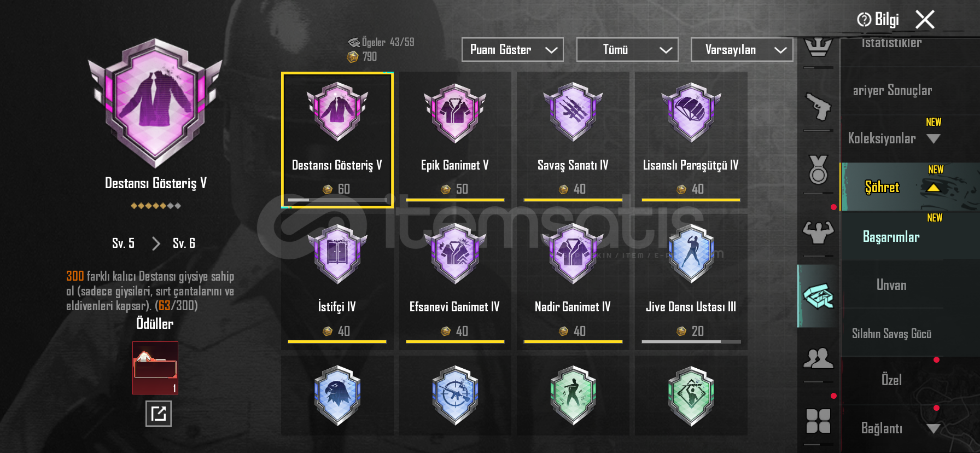Switch to the Başarımlar tab
Image resolution: width=980 pixels, height=453 pixels.
point(891,236)
